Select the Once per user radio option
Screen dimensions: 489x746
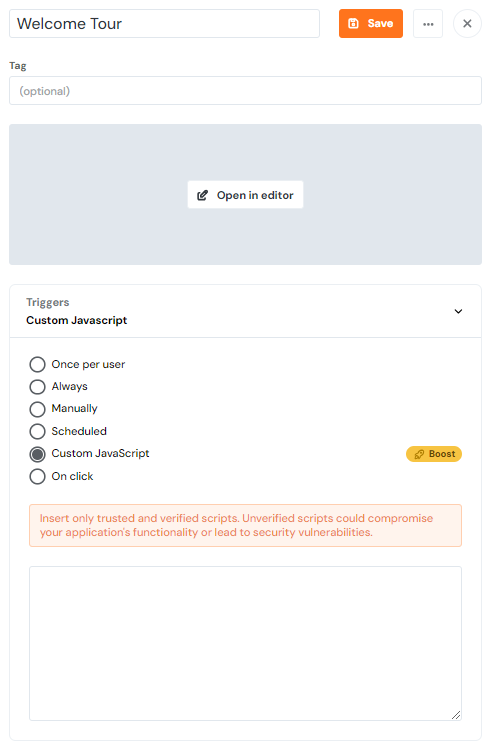click(x=38, y=364)
